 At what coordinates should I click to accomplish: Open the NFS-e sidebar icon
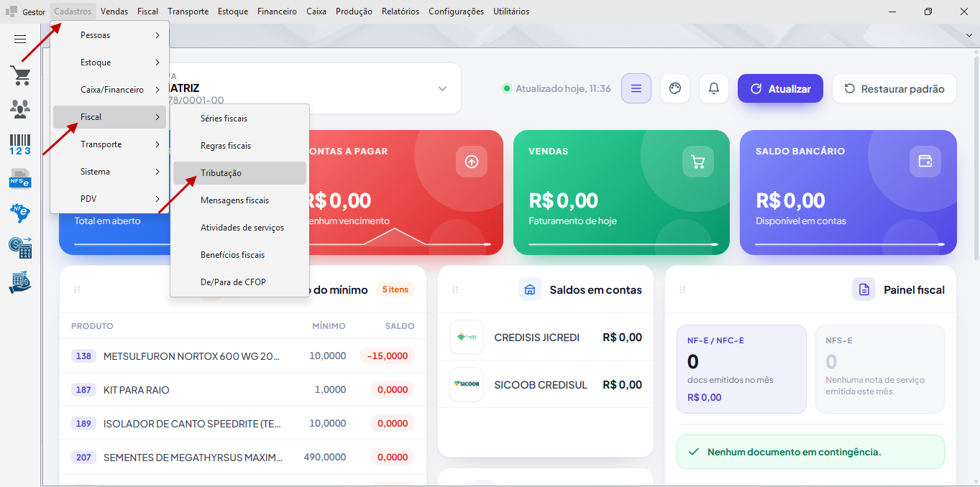click(x=20, y=178)
